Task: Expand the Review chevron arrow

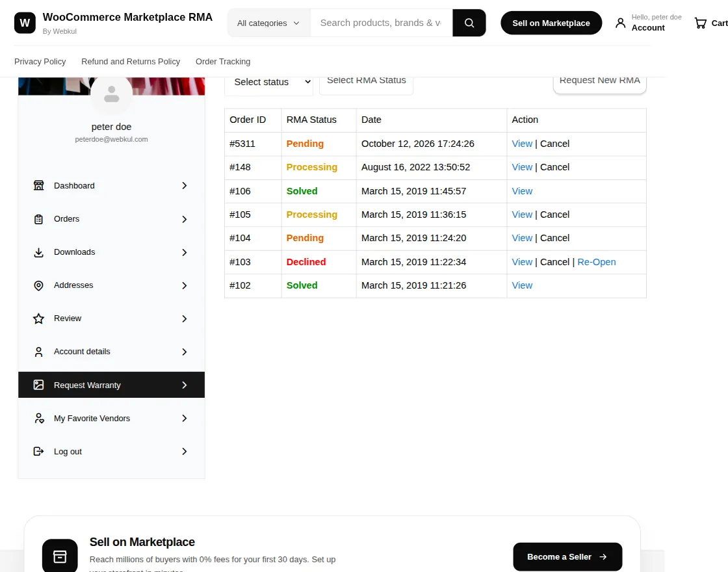Action: 185,318
